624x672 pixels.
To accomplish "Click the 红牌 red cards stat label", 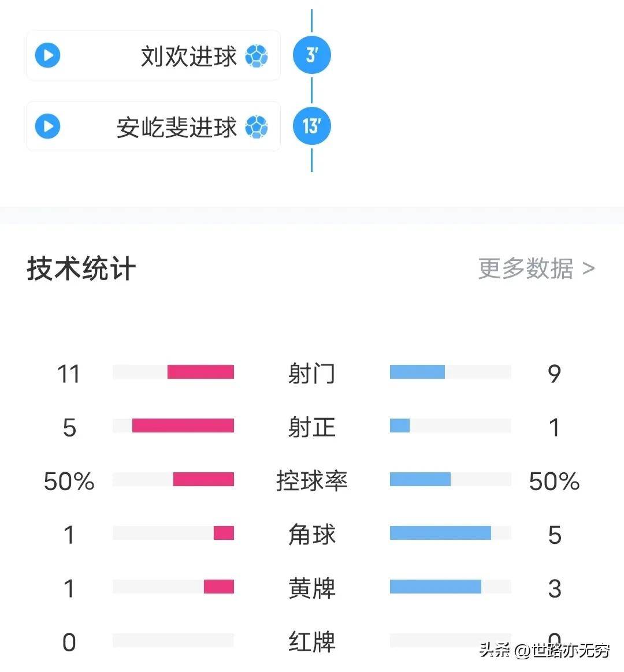I will pos(312,642).
